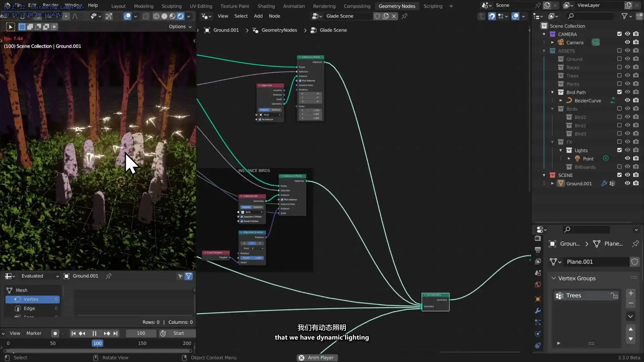Click the frame 100 playhead marker
Image resolution: width=644 pixels, height=362 pixels.
point(97,343)
